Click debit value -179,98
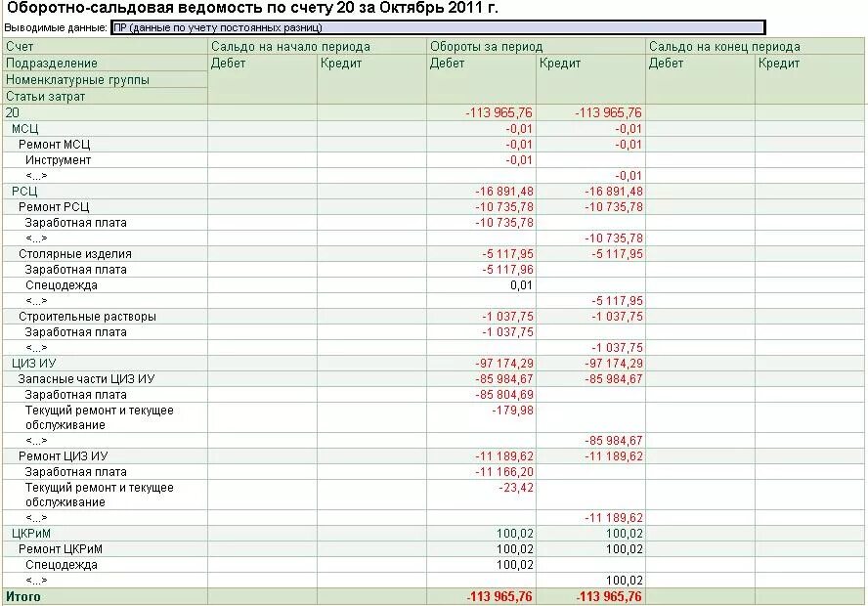This screenshot has height=606, width=868. pos(512,411)
